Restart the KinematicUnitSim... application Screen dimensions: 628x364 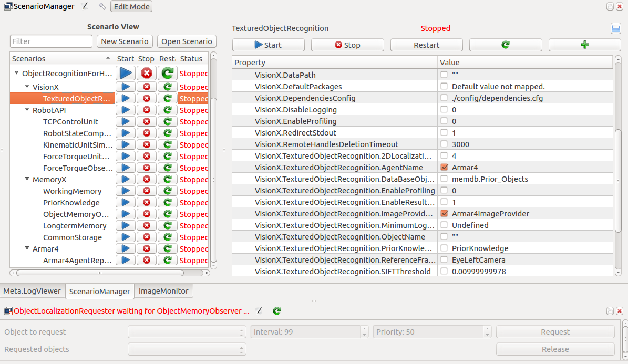[x=168, y=144]
